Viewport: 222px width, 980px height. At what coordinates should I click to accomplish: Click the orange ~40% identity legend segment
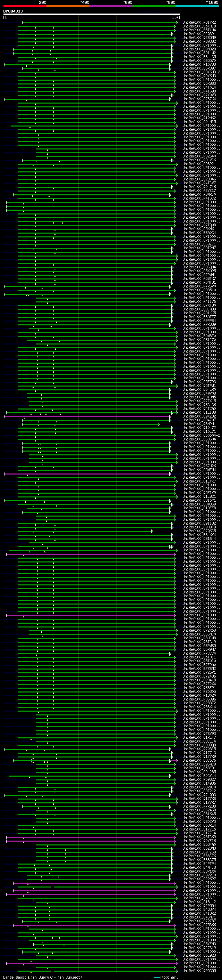click(68, 6)
